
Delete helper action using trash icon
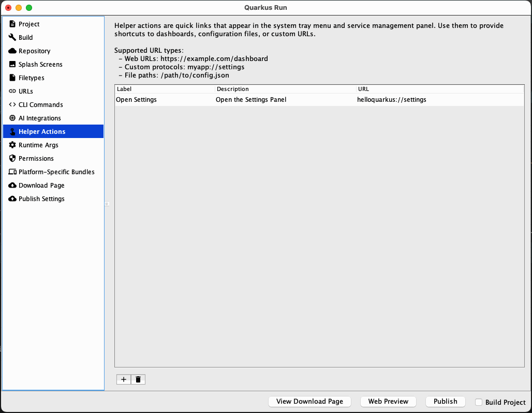(x=138, y=379)
